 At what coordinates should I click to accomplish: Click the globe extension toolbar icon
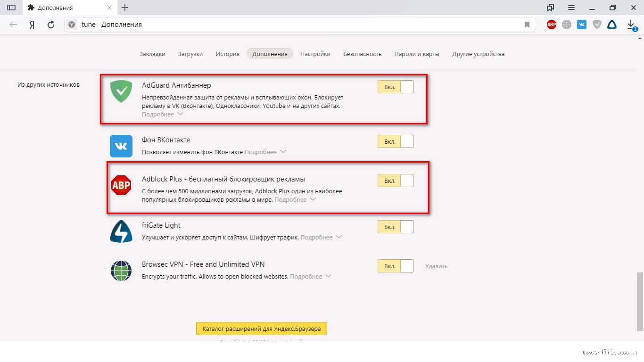(x=567, y=25)
